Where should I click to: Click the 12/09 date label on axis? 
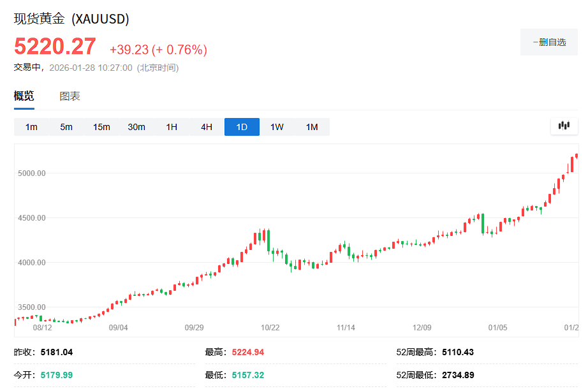(x=422, y=327)
